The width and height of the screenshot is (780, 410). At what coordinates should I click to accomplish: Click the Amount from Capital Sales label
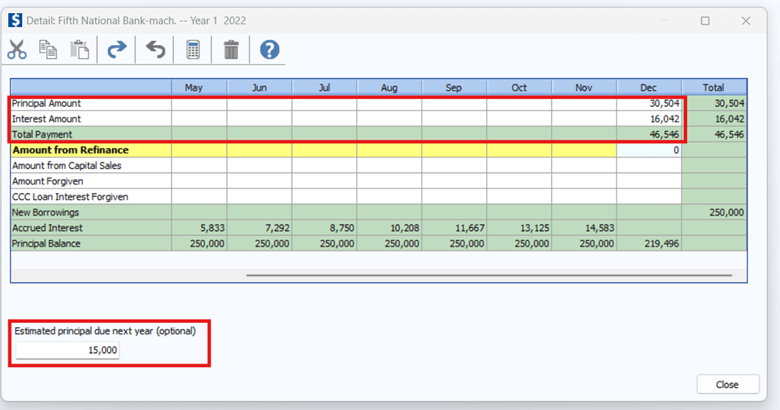[x=67, y=166]
